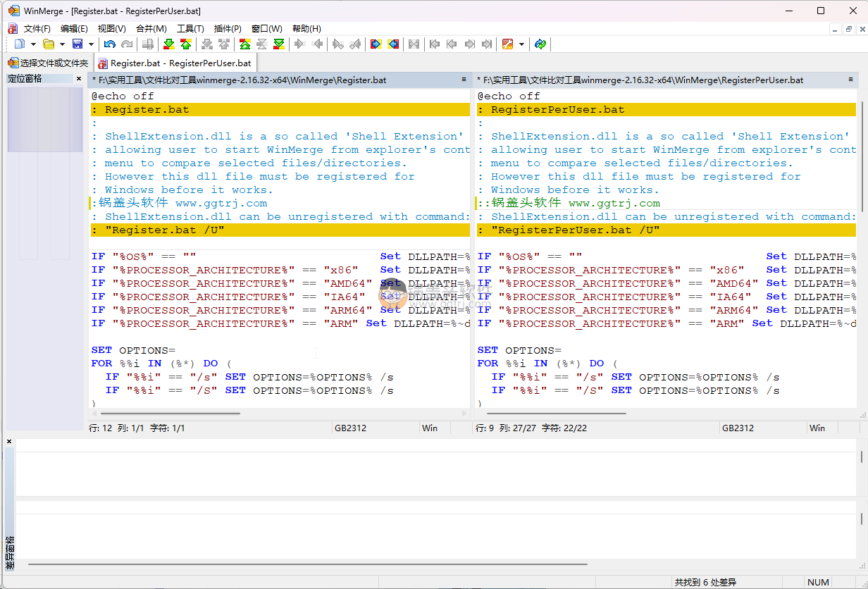Minimize the inner document window
Screen dimensions: 868x589
tap(834, 29)
